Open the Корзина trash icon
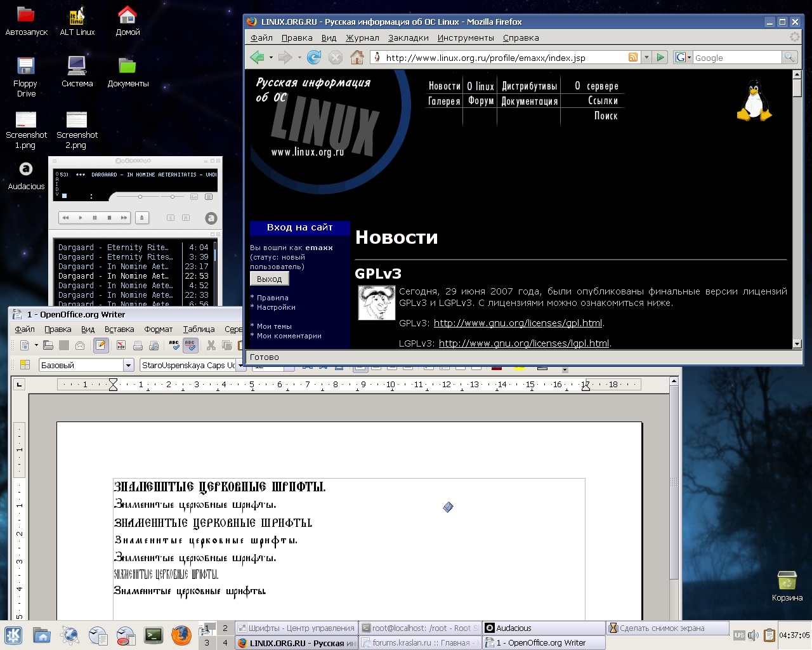The image size is (812, 650). pos(787,585)
